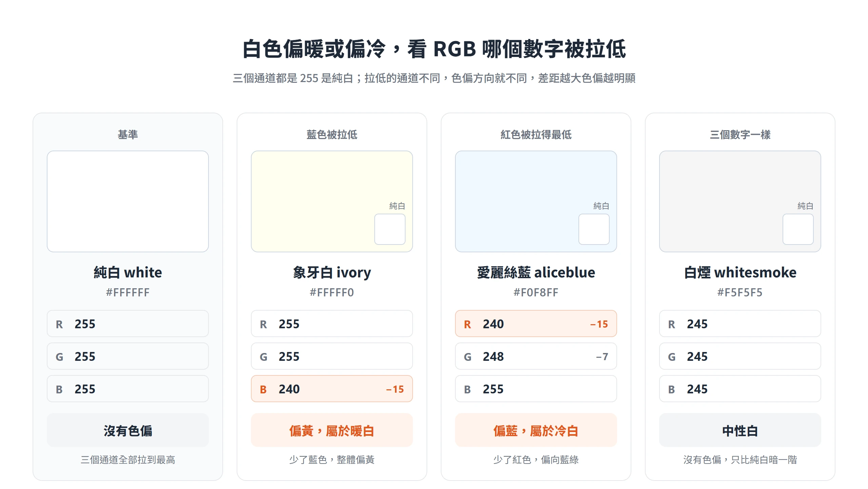Click the 沒有色偏 verdict badge

point(128,430)
